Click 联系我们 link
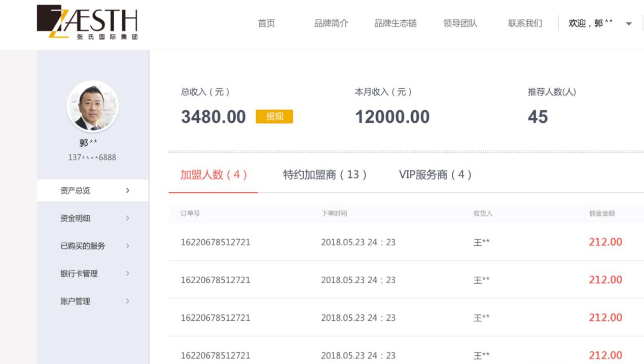This screenshot has width=644, height=364. pyautogui.click(x=525, y=23)
